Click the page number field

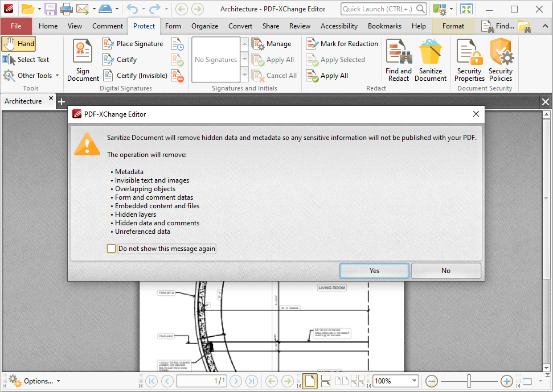tap(201, 381)
